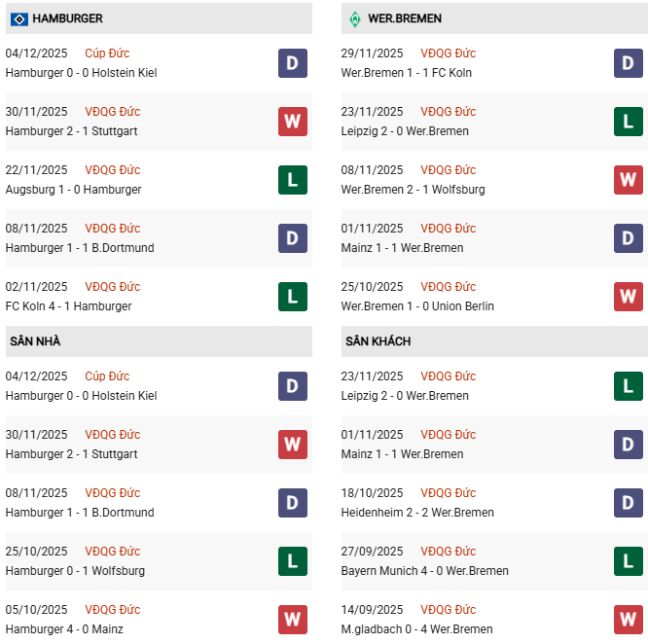Click the L badge for Bayern Munich 4-0 Wer.Bremen

click(x=628, y=561)
